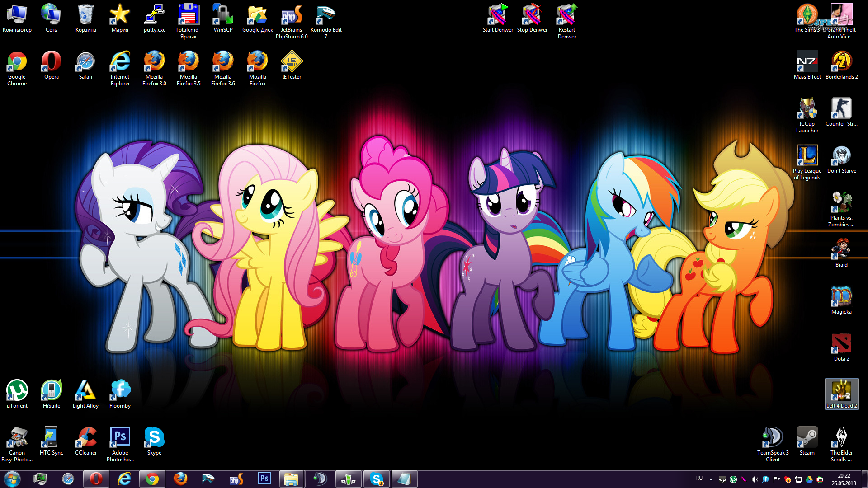Open Firefox from the taskbar
The width and height of the screenshot is (868, 488).
click(180, 479)
